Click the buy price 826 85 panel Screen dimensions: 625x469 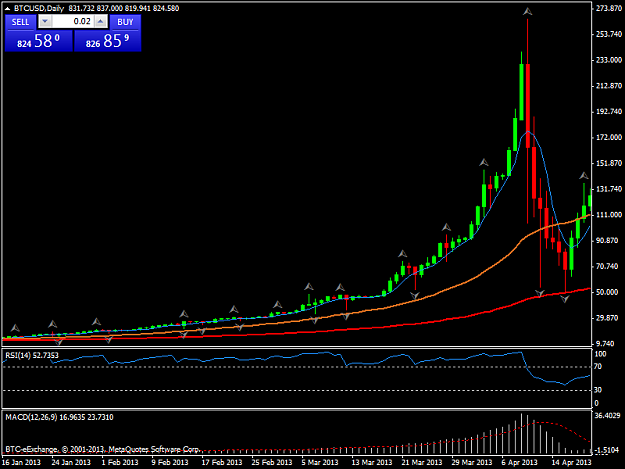[x=108, y=41]
